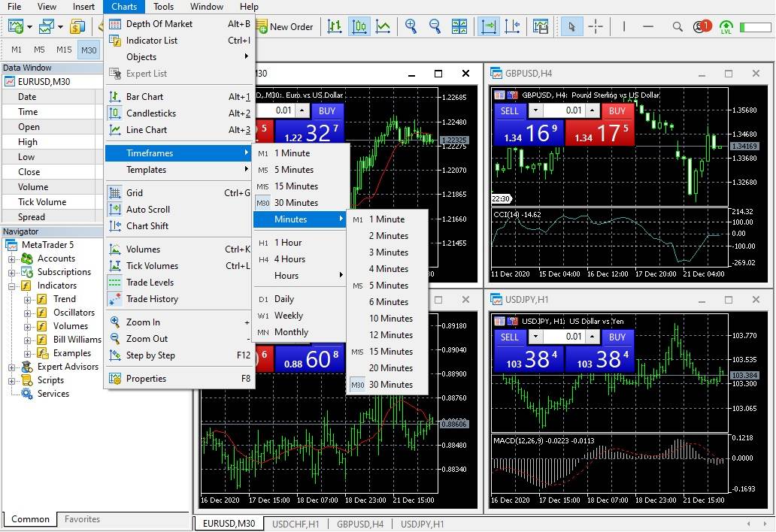Screen dimensions: 776x532
Task: Click the Tile Windows toolbar icon
Action: [459, 26]
